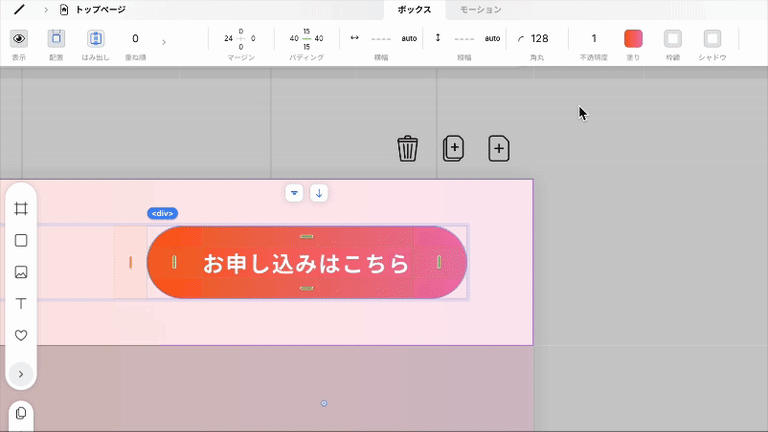Viewport: 768px width, 432px height.
Task: Expand more options chevron after 重ね順
Action: [x=164, y=43]
